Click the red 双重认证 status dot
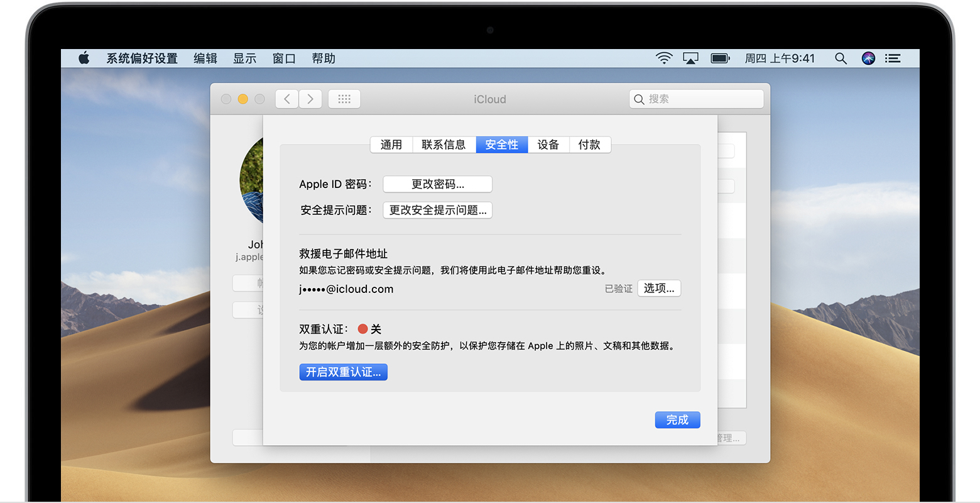Viewport: 980px width, 503px height. (362, 329)
